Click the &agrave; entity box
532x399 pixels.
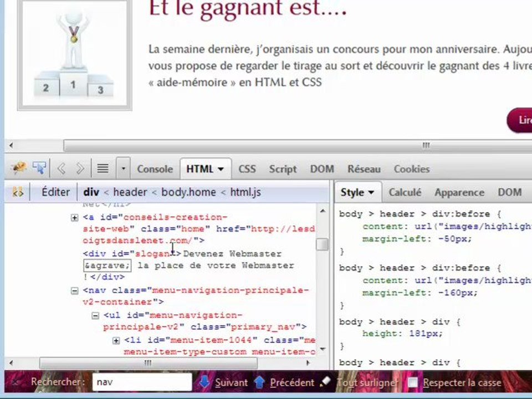[x=107, y=265]
